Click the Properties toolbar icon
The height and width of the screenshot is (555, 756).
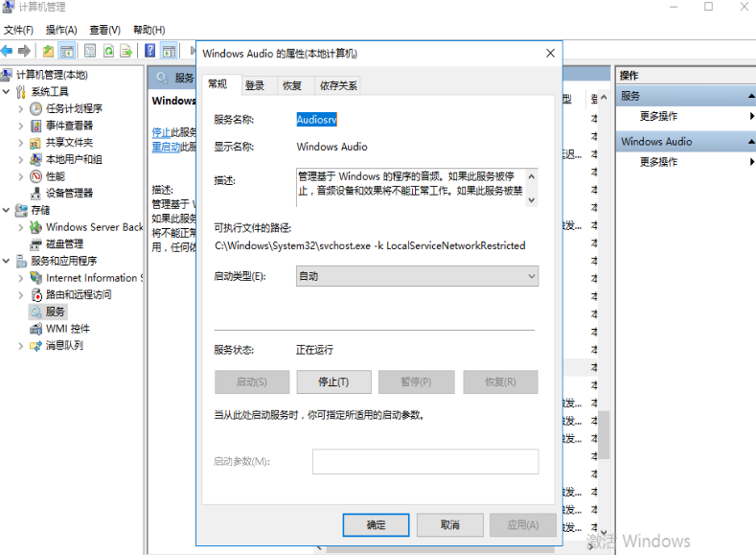(x=90, y=51)
